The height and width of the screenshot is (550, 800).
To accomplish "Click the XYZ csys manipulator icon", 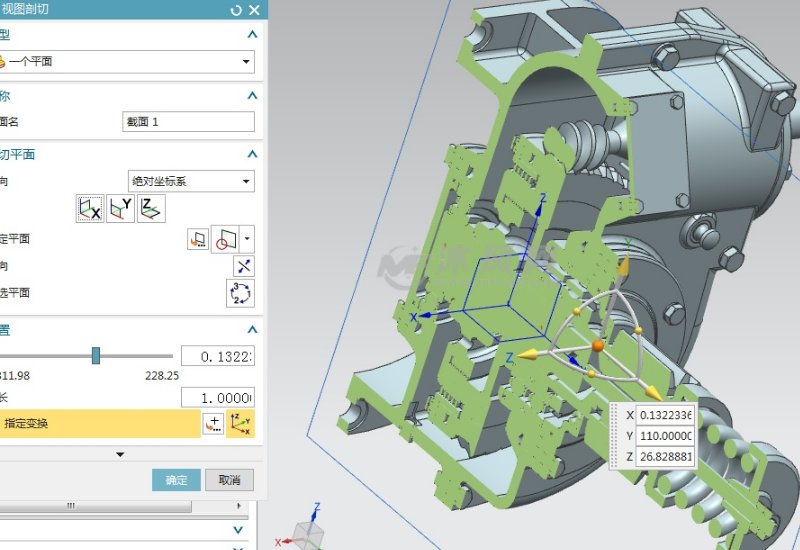I will coord(241,424).
